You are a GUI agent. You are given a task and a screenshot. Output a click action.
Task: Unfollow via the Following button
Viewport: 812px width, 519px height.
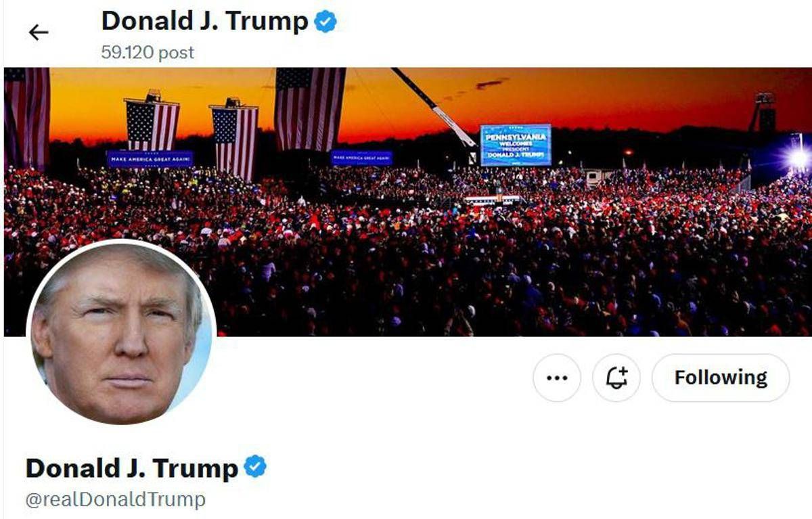[721, 378]
